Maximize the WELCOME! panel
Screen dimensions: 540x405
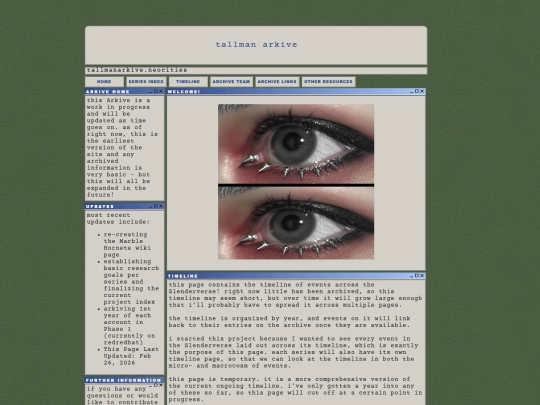point(417,91)
